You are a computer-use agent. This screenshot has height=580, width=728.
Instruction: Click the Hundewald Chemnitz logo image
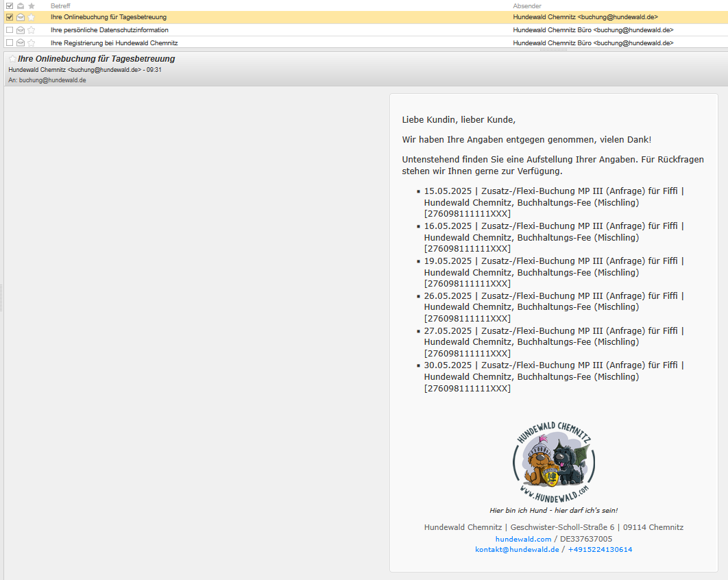554,462
